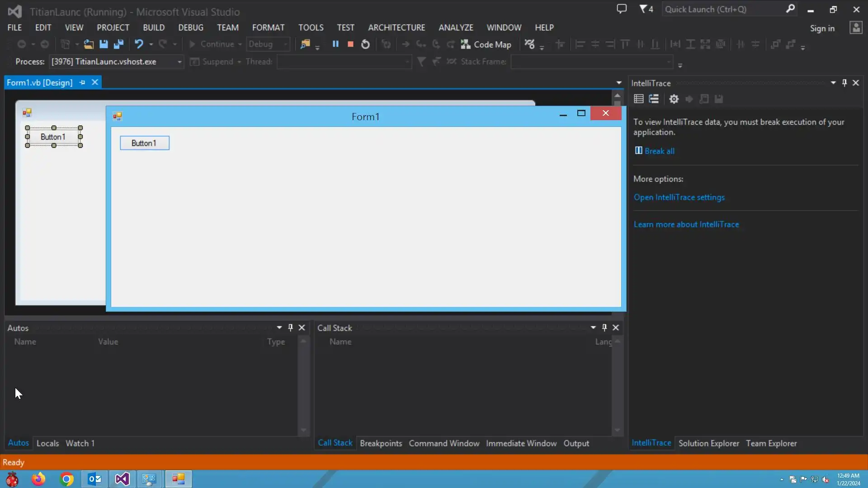Stop debugging with the red square
This screenshot has width=868, height=488.
click(x=350, y=44)
